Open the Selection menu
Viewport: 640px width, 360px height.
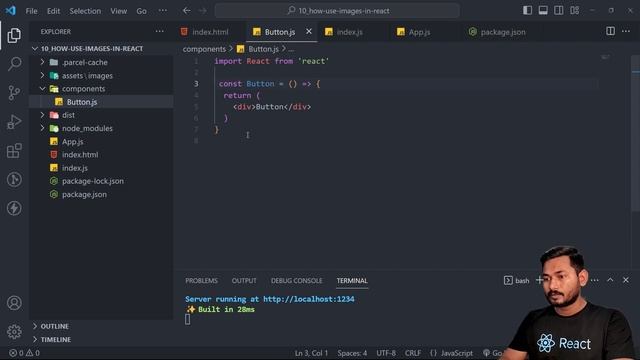[x=85, y=11]
